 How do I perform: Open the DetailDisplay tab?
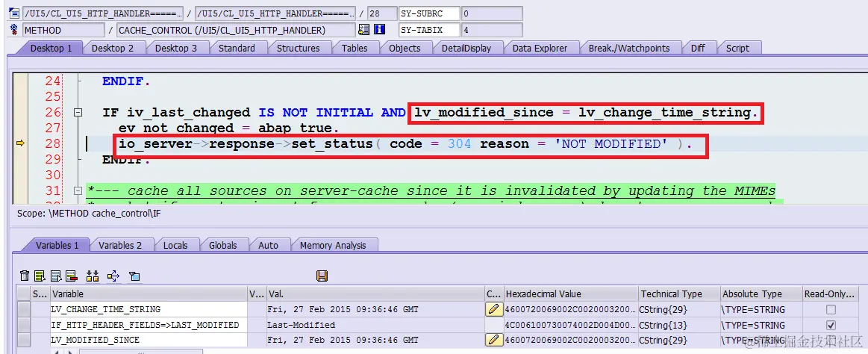coord(466,49)
